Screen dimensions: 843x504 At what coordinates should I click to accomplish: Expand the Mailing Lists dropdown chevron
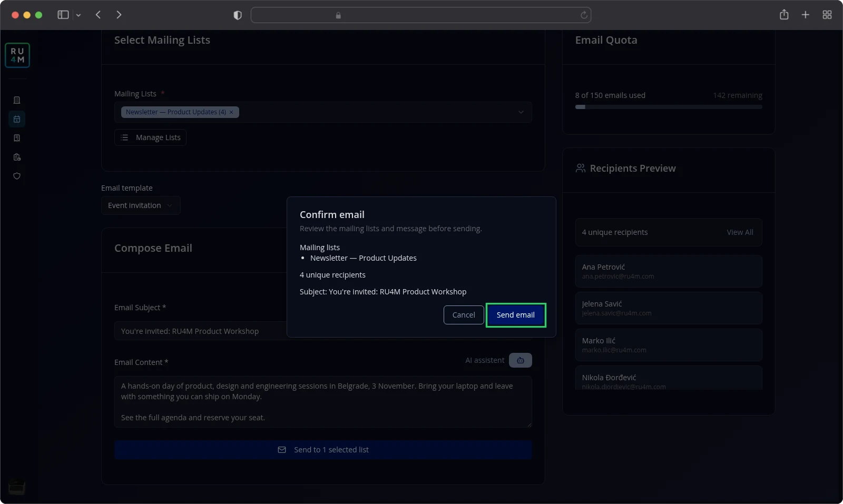coord(521,112)
